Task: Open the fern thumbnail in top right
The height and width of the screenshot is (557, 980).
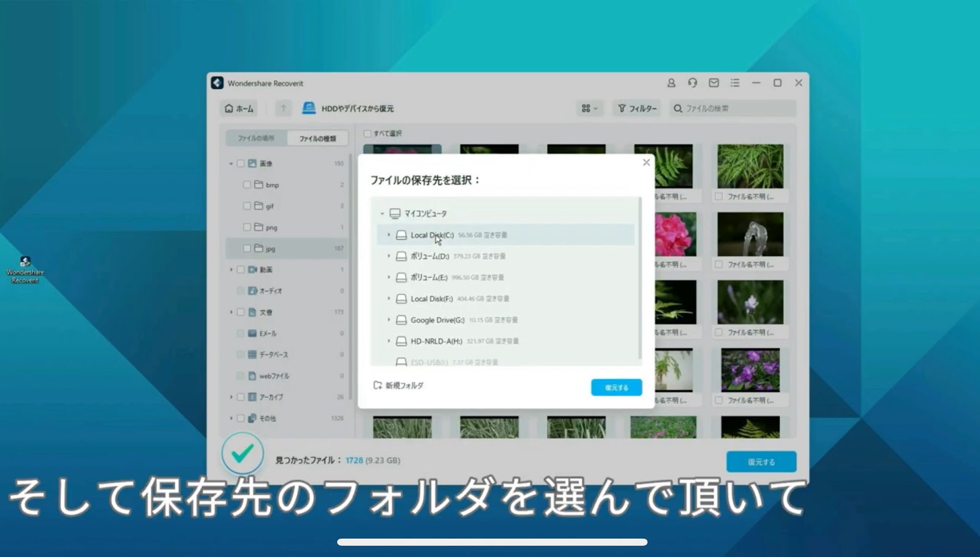Action: point(750,166)
